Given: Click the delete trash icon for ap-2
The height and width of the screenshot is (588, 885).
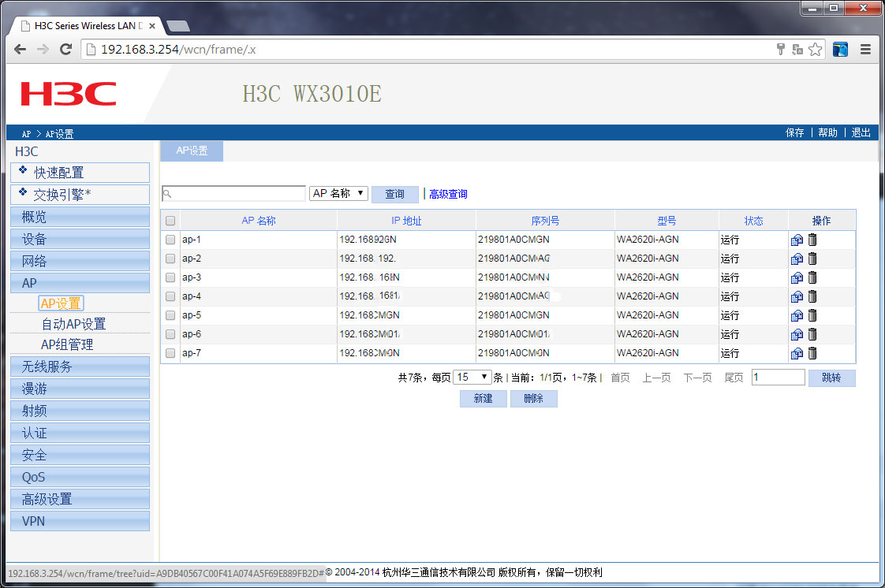Looking at the screenshot, I should (812, 259).
